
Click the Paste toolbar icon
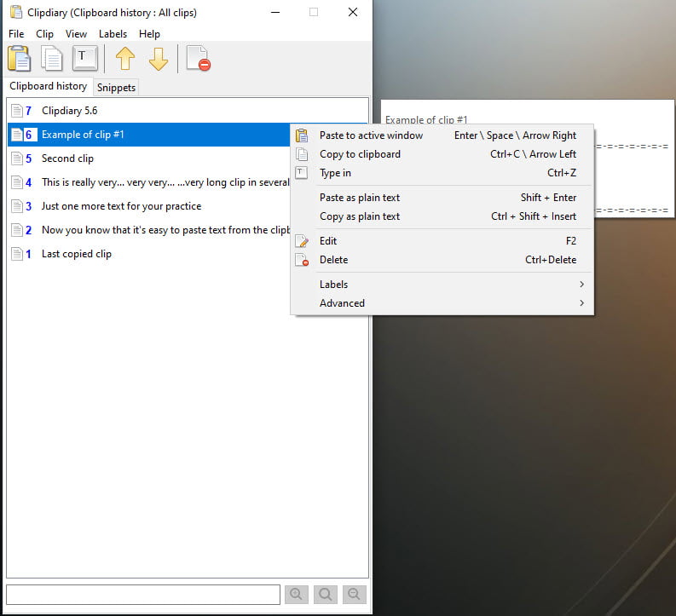click(x=19, y=58)
